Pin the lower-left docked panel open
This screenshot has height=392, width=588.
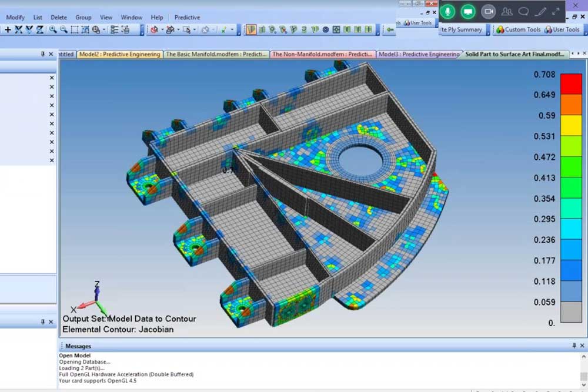click(x=44, y=321)
